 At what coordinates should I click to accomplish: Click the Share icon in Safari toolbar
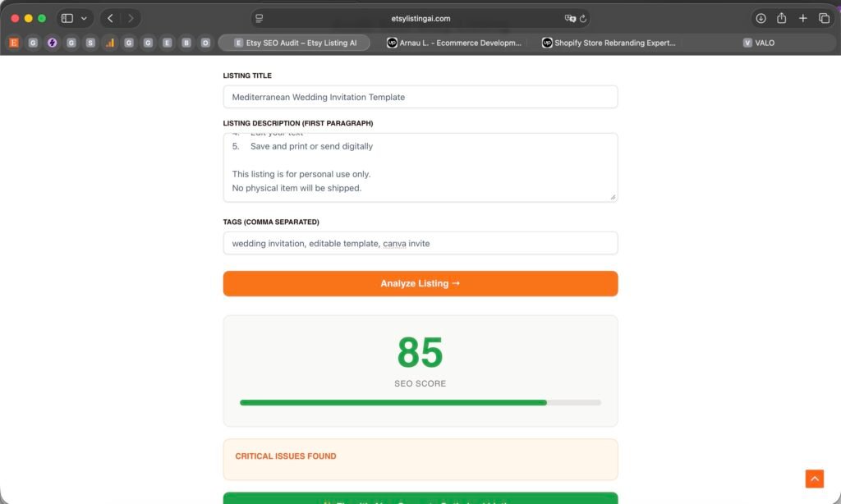tap(782, 18)
